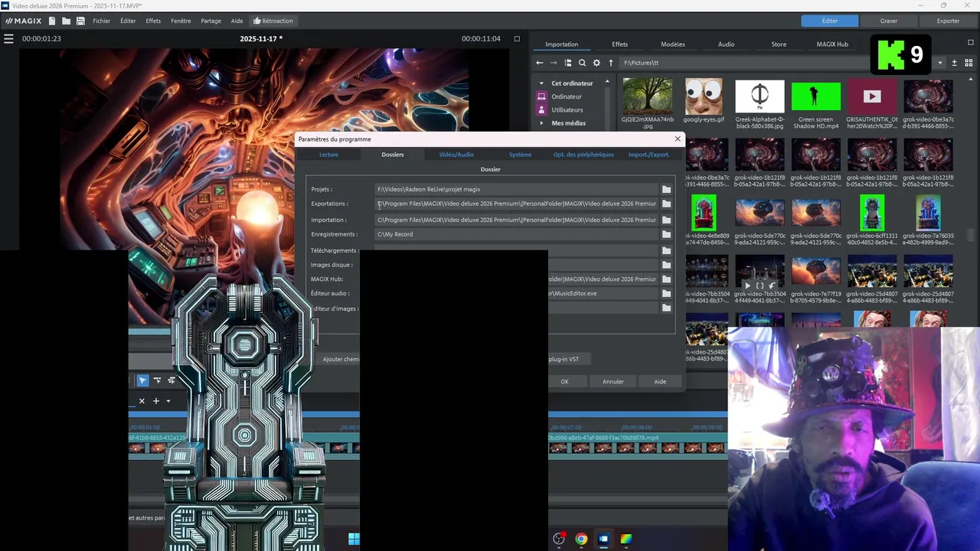Go forward in the media browser
Image resolution: width=980 pixels, height=551 pixels.
554,63
